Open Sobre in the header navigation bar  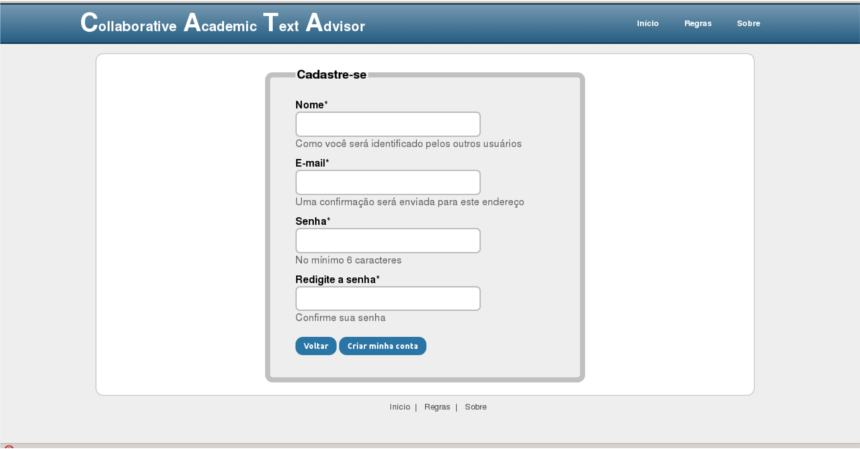(748, 24)
